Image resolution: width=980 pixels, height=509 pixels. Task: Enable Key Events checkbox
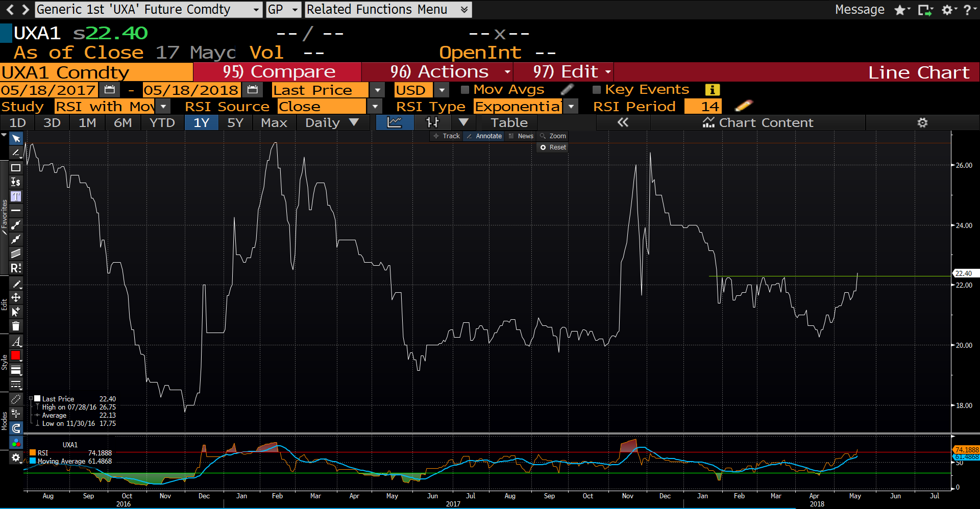tap(596, 90)
